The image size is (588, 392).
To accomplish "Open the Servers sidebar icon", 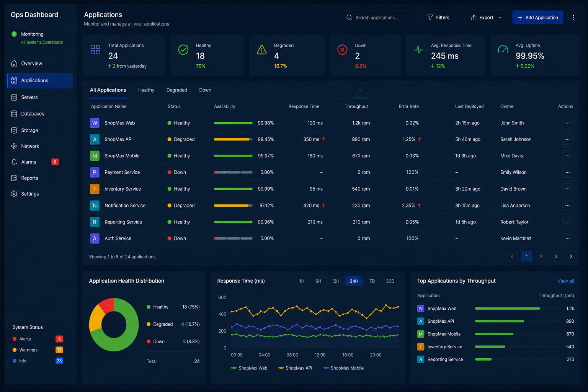I will 14,97.
